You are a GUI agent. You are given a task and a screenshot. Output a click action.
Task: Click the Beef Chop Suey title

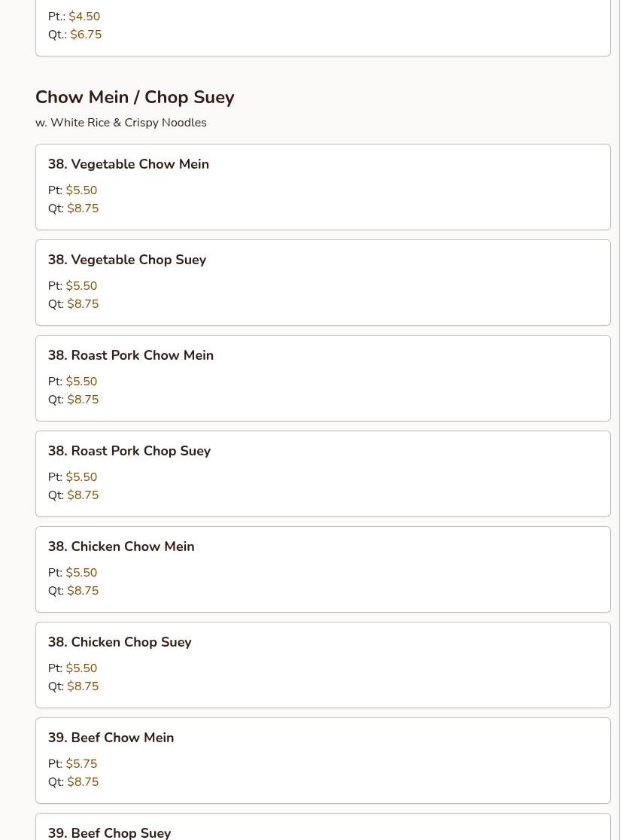point(110,832)
